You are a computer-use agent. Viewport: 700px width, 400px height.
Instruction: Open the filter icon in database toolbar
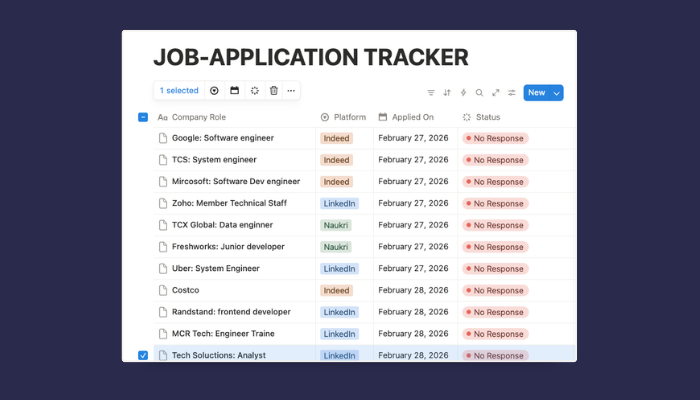tap(431, 93)
